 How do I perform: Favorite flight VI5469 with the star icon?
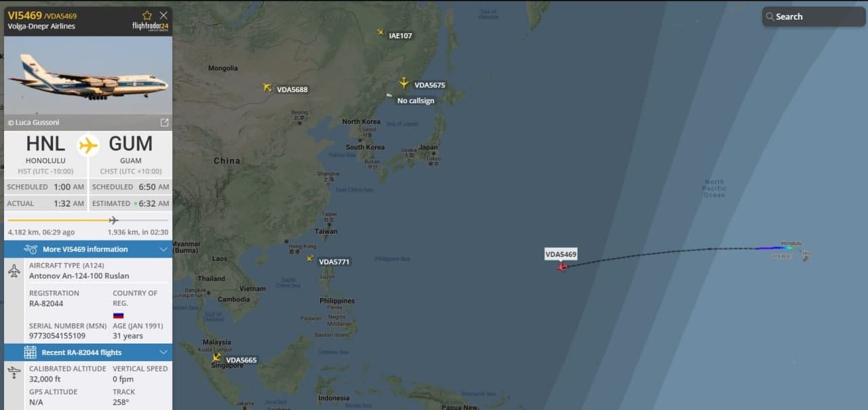tap(147, 15)
